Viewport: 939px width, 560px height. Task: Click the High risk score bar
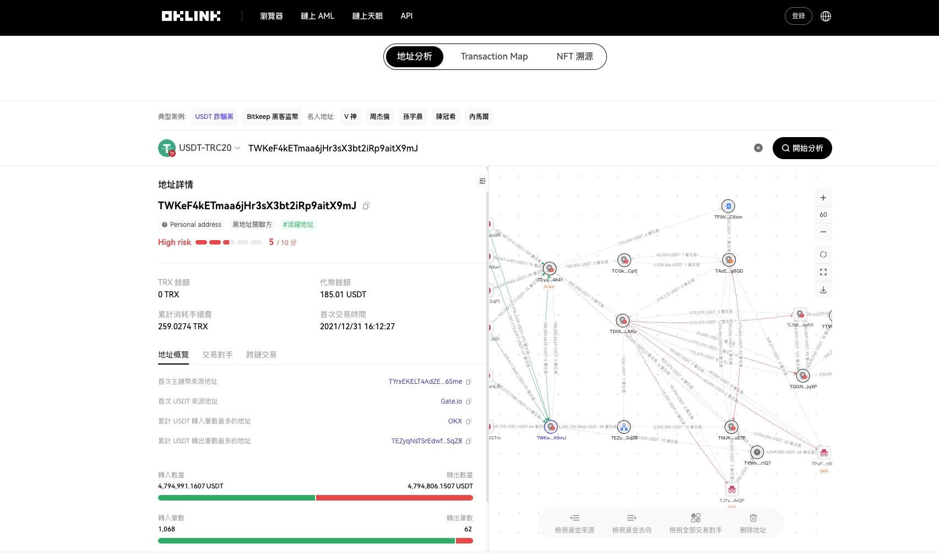[229, 242]
